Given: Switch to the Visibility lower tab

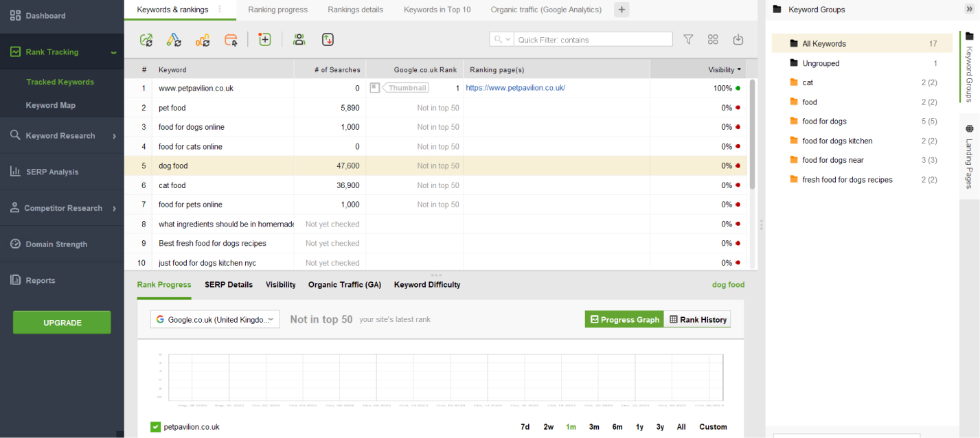Looking at the screenshot, I should [281, 285].
